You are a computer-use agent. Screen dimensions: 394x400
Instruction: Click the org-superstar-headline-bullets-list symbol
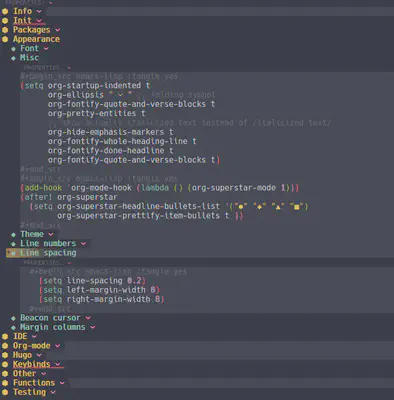pos(138,206)
